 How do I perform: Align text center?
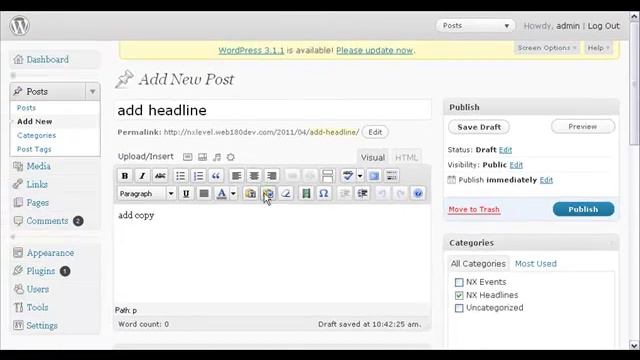click(x=254, y=176)
